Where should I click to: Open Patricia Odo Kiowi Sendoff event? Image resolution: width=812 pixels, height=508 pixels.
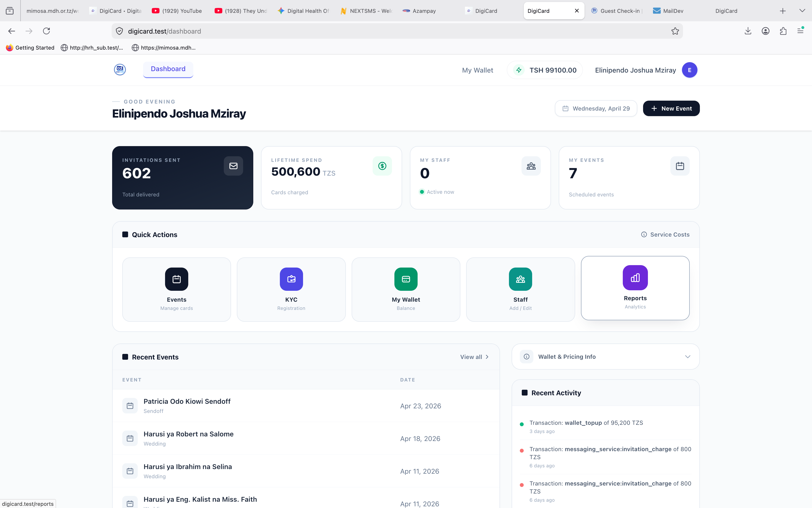pyautogui.click(x=187, y=402)
